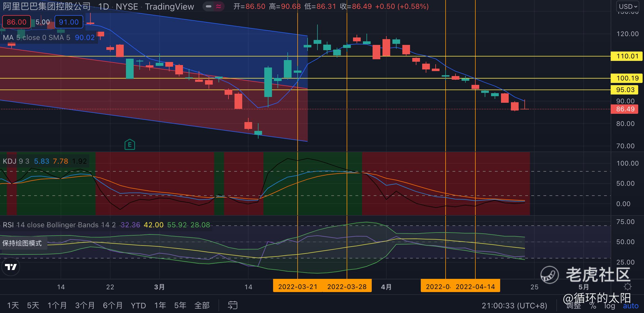
Task: Click the closing value 收=86.49
Action: 356,6
